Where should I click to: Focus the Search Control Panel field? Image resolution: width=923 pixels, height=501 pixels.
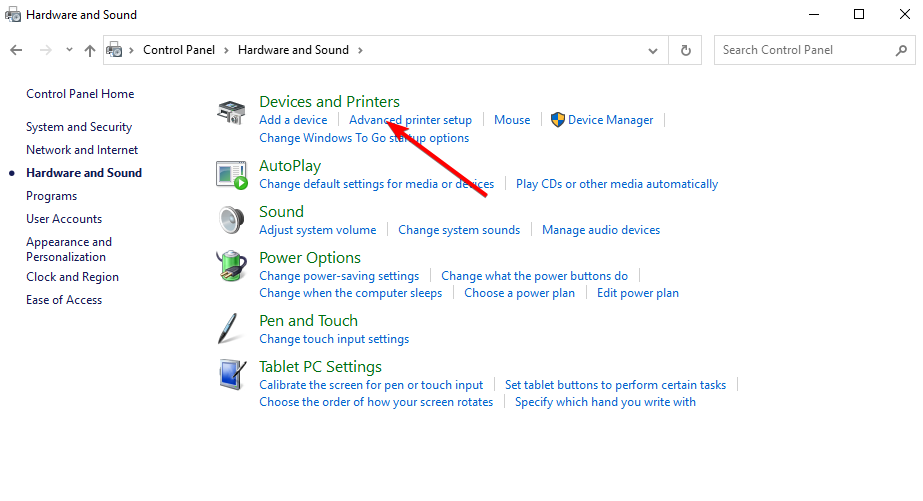(805, 50)
